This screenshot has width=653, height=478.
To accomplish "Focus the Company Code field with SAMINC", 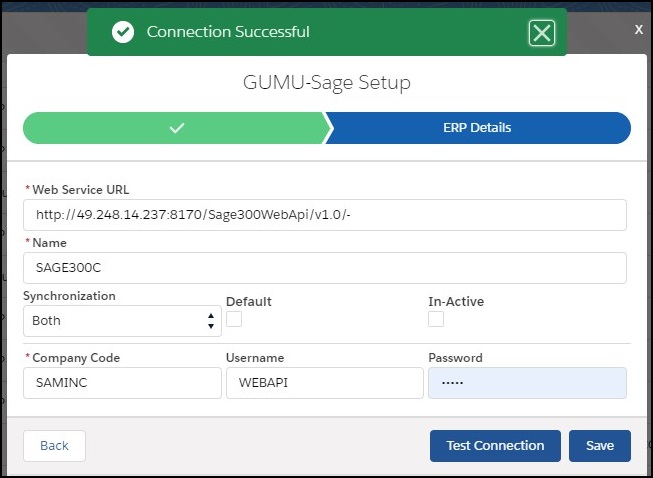I will pos(122,383).
